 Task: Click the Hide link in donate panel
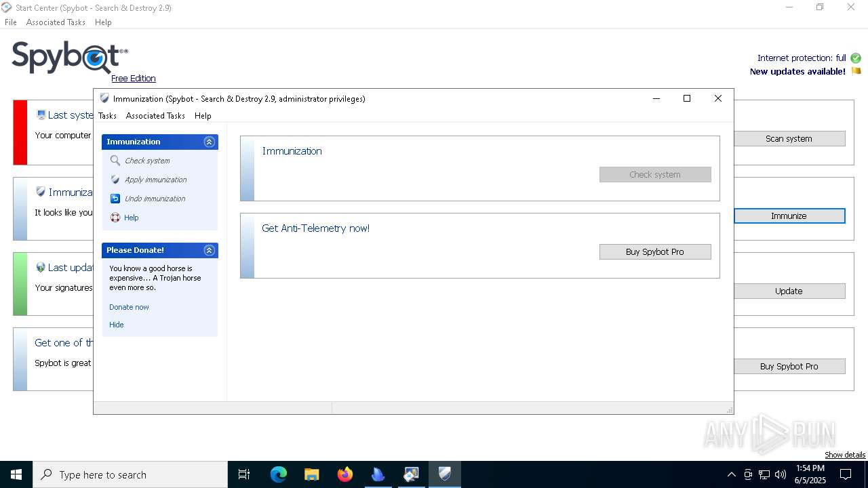[x=117, y=325]
